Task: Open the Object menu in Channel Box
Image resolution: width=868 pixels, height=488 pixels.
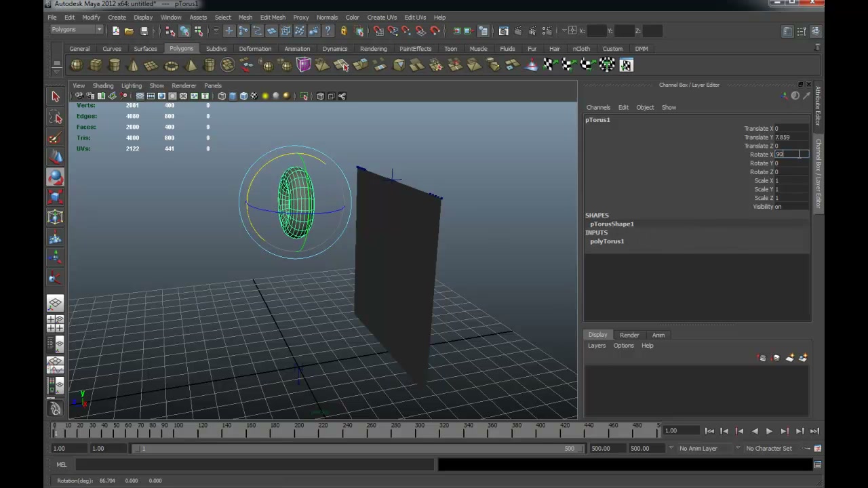Action: click(645, 107)
